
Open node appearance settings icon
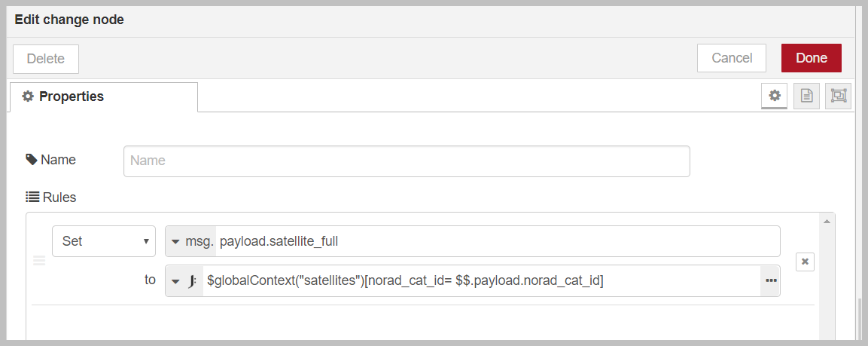838,96
